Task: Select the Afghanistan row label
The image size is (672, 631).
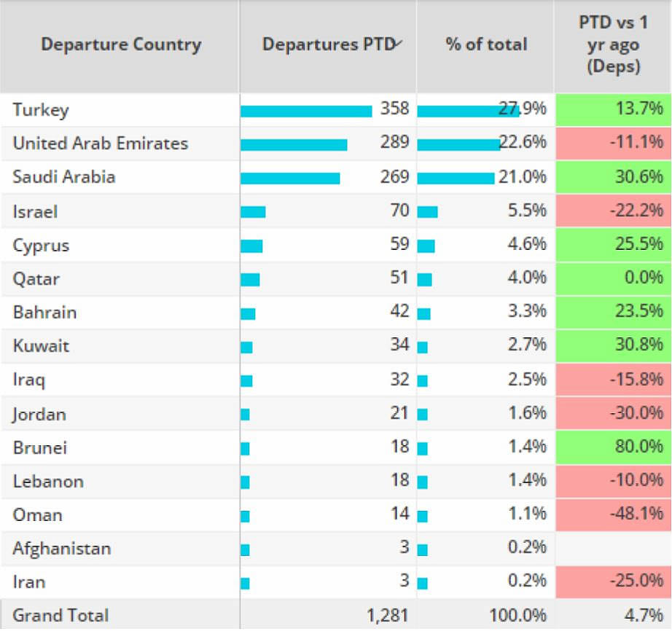Action: pyautogui.click(x=62, y=548)
